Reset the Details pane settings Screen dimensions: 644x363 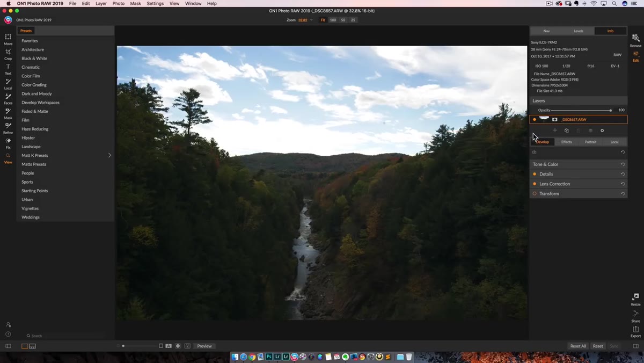(x=623, y=174)
